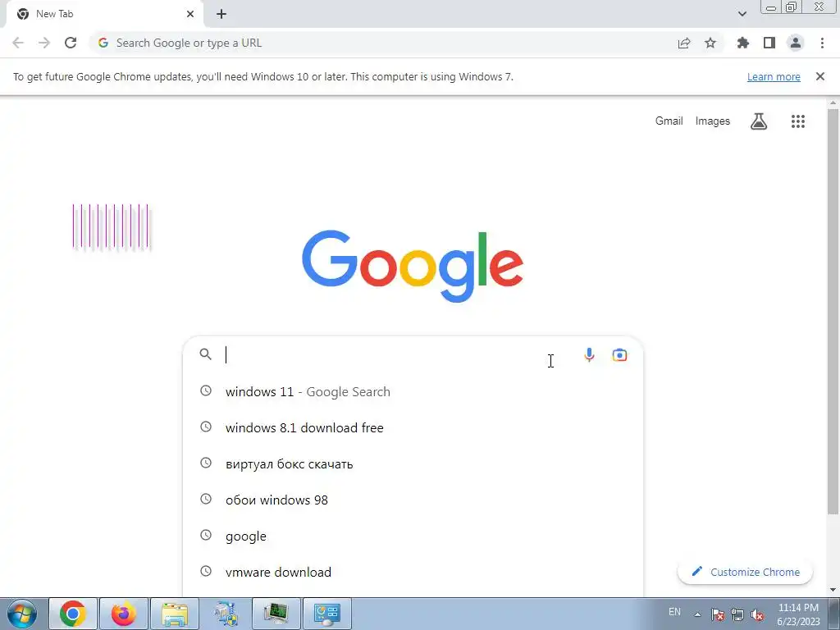The height and width of the screenshot is (630, 840).
Task: Launch Firefox from the taskbar
Action: pyautogui.click(x=124, y=614)
